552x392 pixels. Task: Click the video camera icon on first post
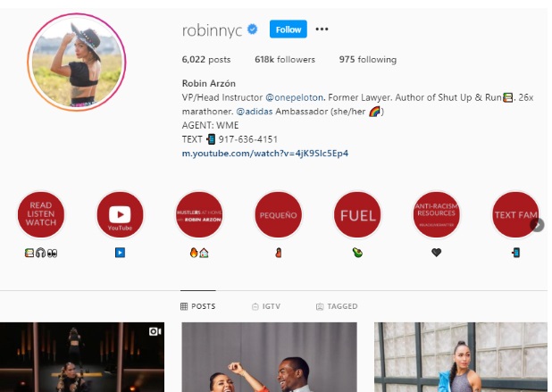coord(155,331)
